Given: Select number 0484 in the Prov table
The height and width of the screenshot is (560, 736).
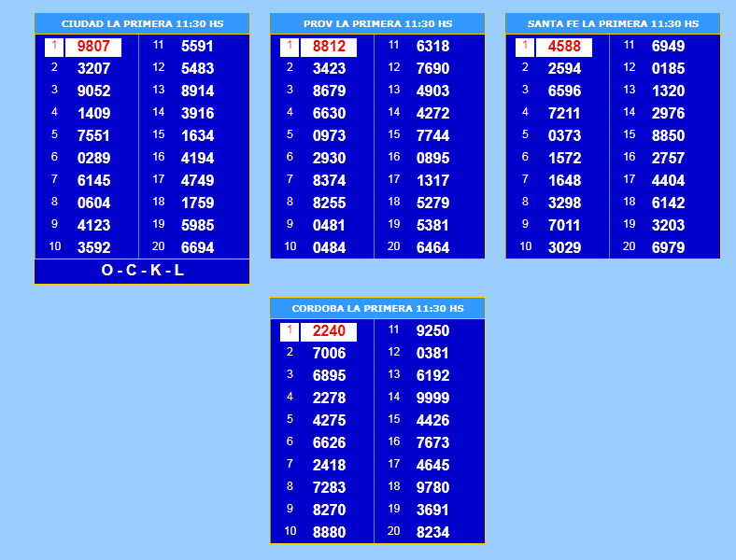Looking at the screenshot, I should click(329, 247).
